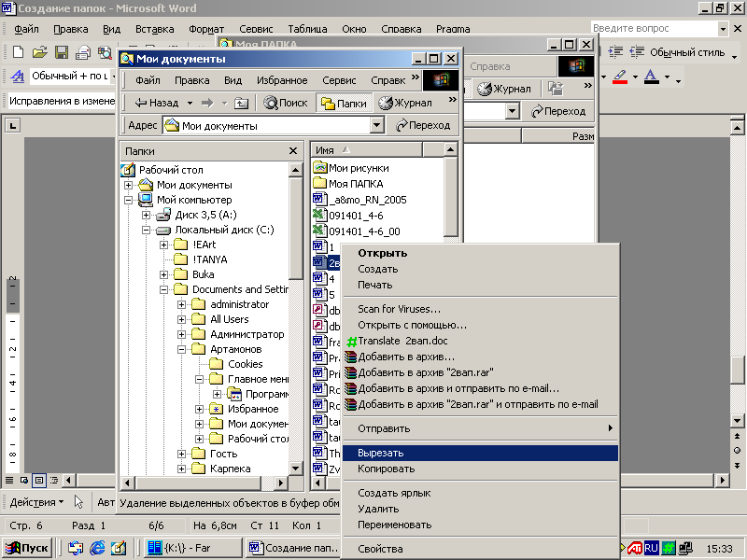
Task: Expand Диск 3,5 (A:) tree node
Action: click(147, 215)
